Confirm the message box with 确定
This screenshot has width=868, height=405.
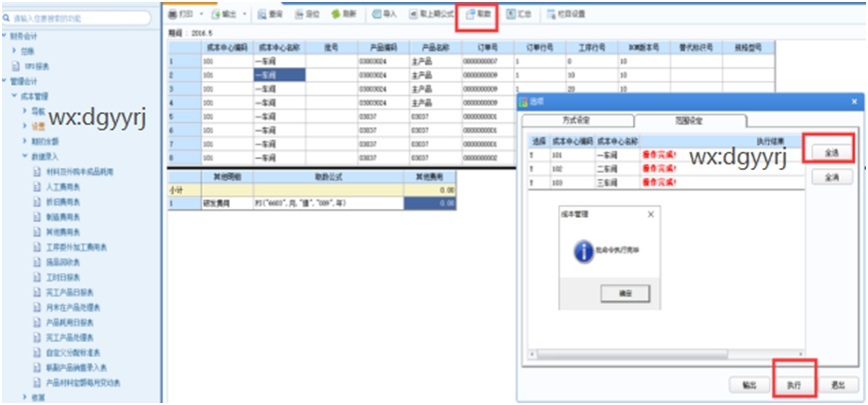(625, 293)
